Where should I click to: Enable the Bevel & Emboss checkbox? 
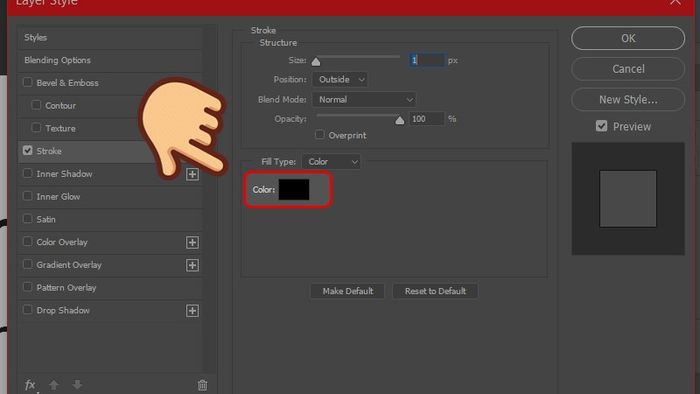[28, 82]
